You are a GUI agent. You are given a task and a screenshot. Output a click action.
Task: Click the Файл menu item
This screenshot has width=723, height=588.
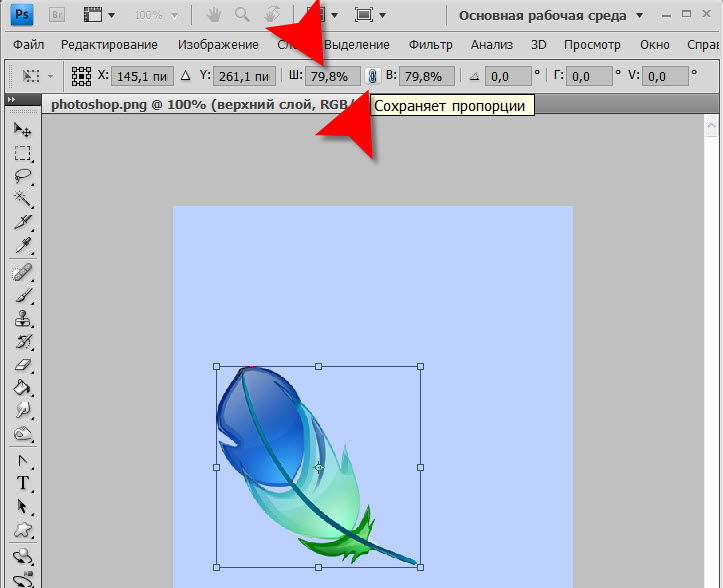coord(29,45)
